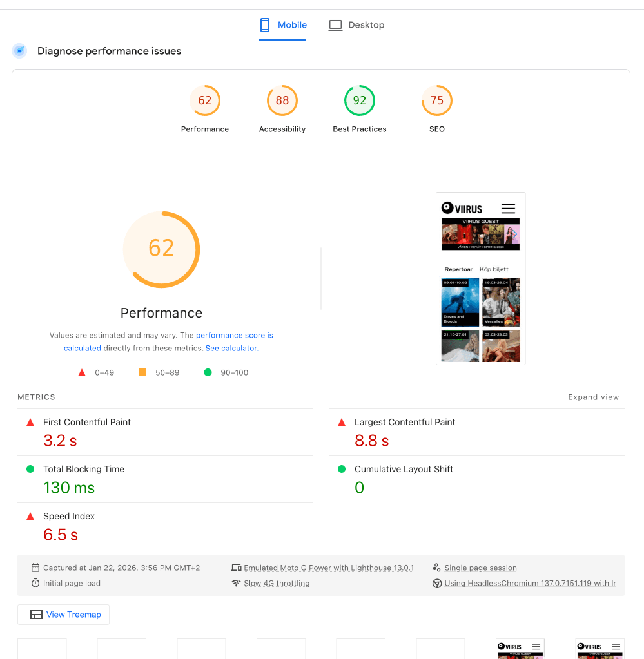The width and height of the screenshot is (644, 659).
Task: Select the Mobile tab
Action: pos(291,25)
